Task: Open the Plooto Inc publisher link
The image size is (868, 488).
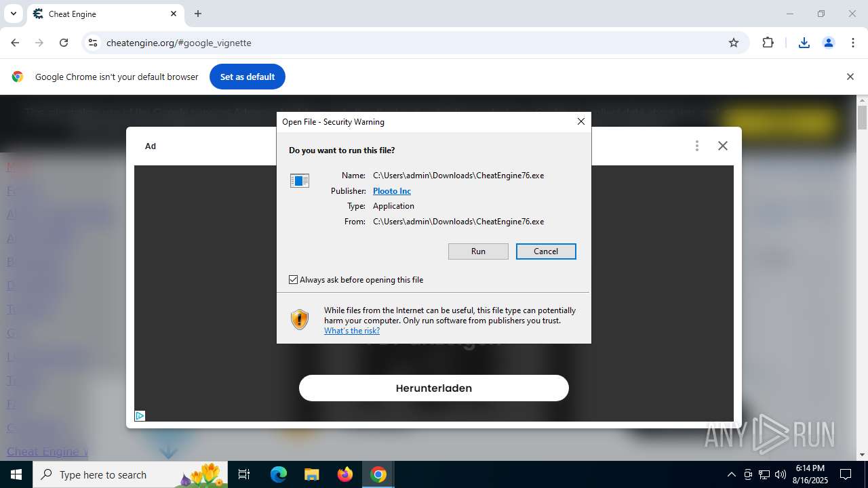Action: (392, 191)
